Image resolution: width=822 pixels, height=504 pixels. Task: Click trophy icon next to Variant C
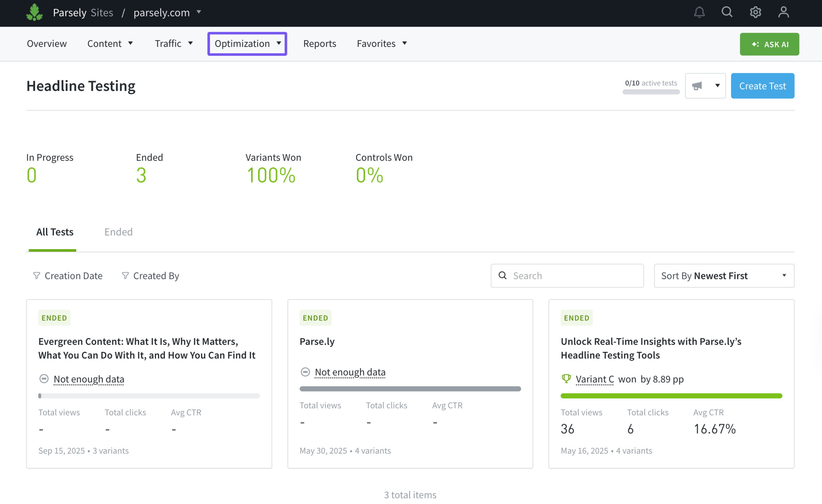point(566,378)
